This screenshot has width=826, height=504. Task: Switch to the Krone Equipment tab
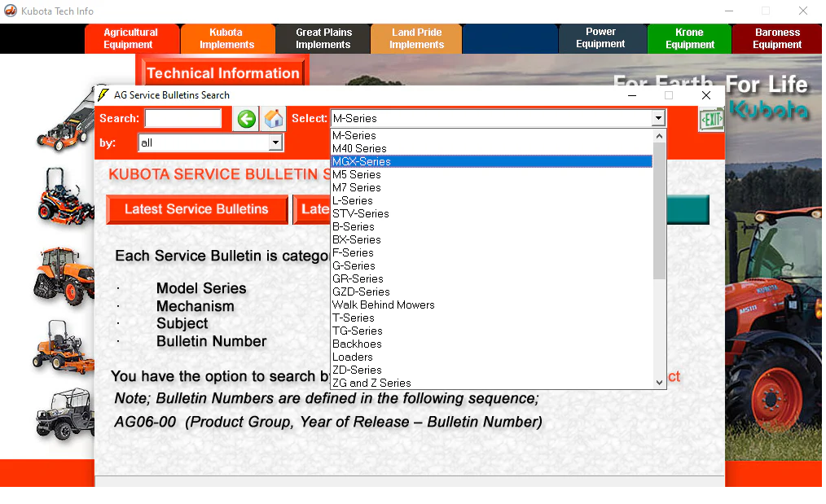tap(689, 39)
